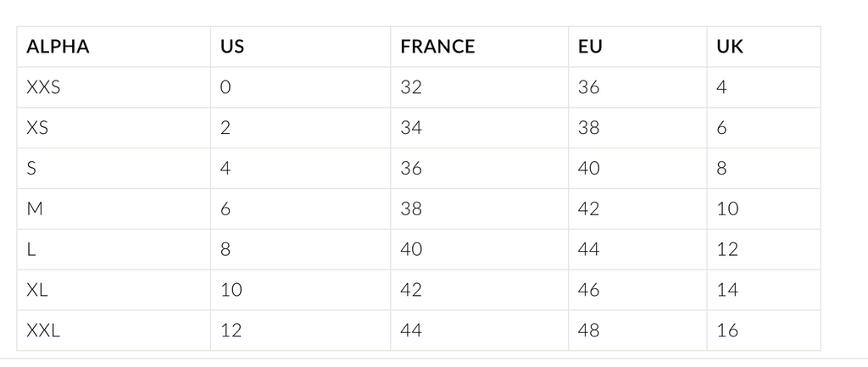The width and height of the screenshot is (868, 367).
Task: Select the XS alpha size cell
Action: coord(114,128)
